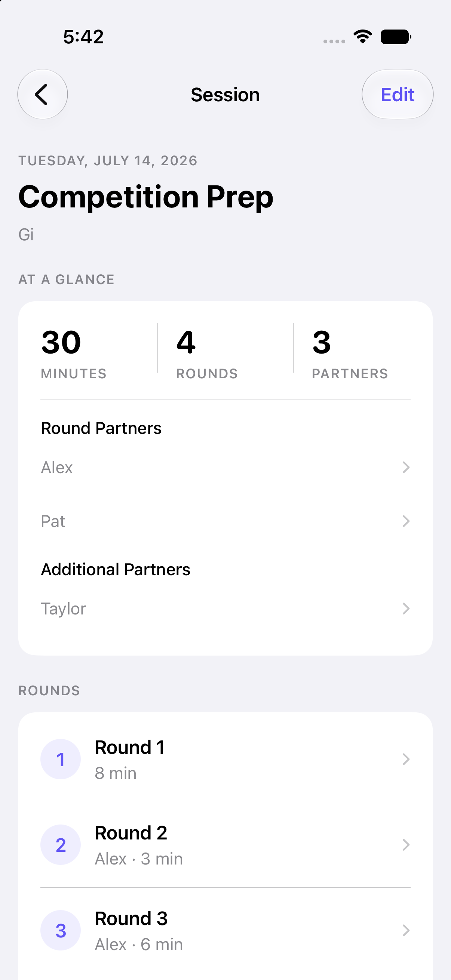451x980 pixels.
Task: Open Round 1 details chevron
Action: [406, 759]
